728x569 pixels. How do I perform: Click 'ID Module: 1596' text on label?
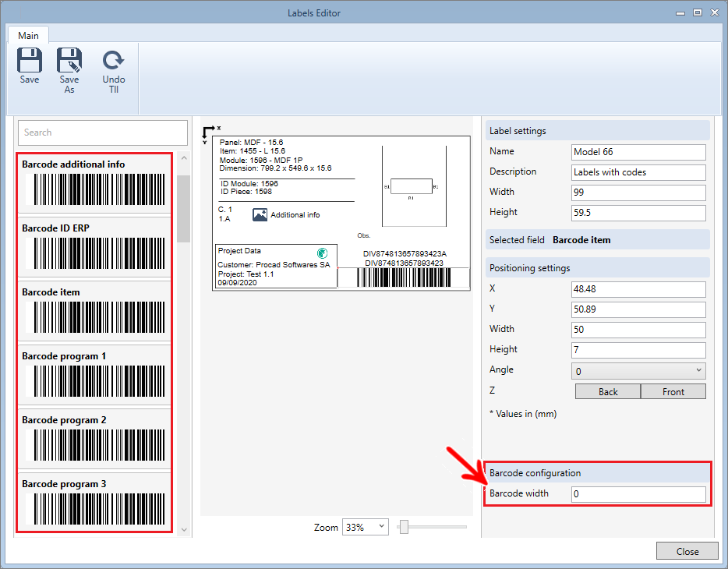[x=249, y=183]
